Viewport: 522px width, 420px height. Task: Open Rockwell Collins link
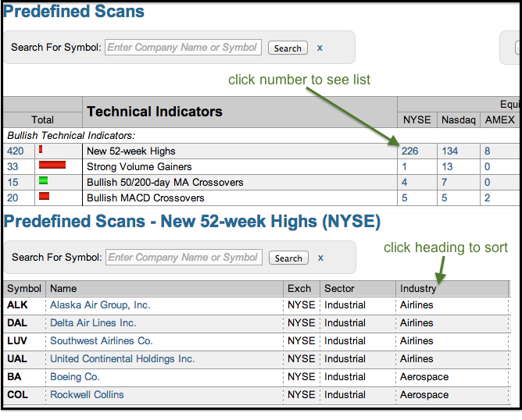[x=87, y=395]
